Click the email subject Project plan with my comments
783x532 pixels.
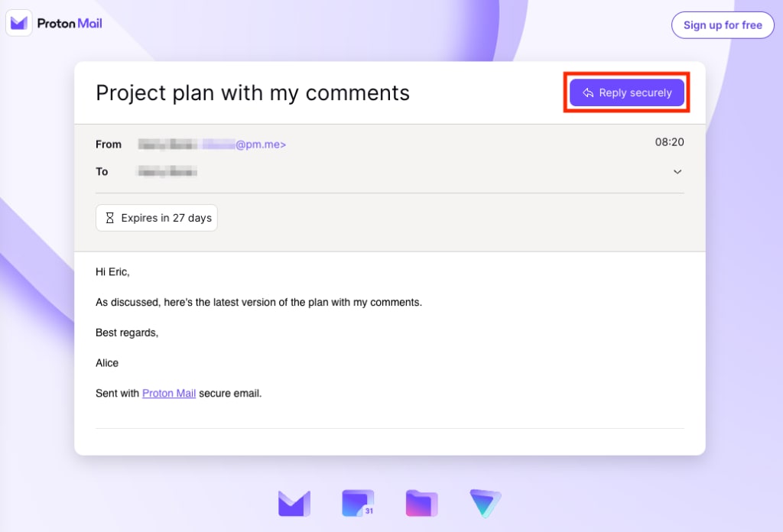click(x=252, y=92)
